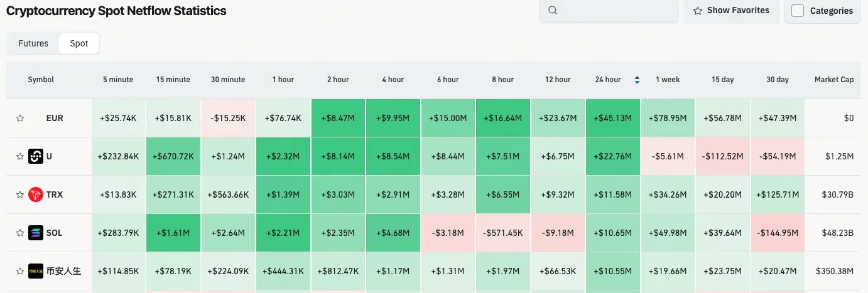This screenshot has width=868, height=293.
Task: Click the TRX red logo icon
Action: [36, 194]
